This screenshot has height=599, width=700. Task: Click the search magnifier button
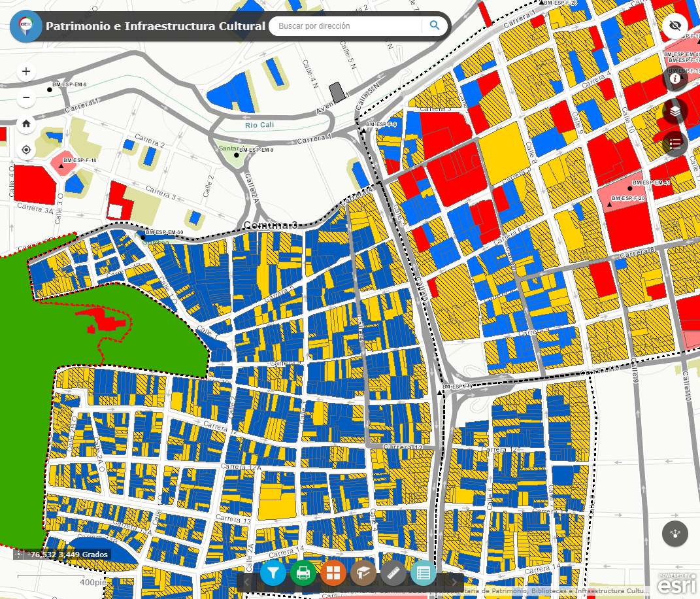[435, 26]
